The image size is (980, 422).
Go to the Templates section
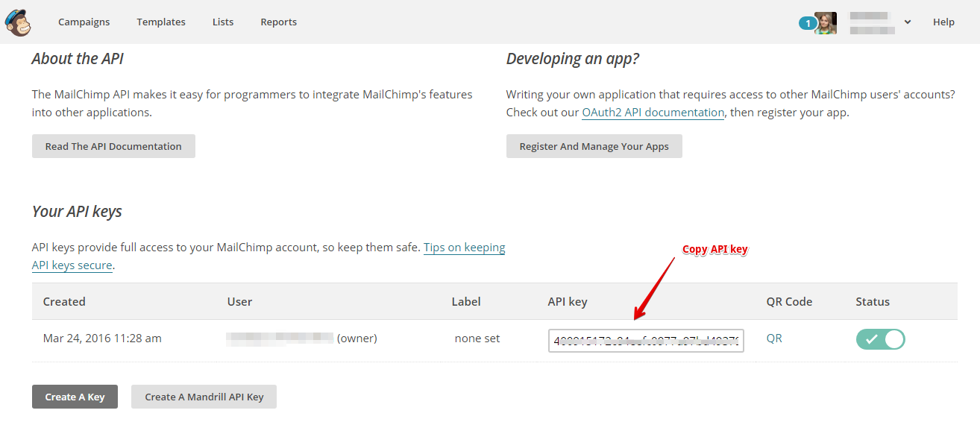click(161, 22)
